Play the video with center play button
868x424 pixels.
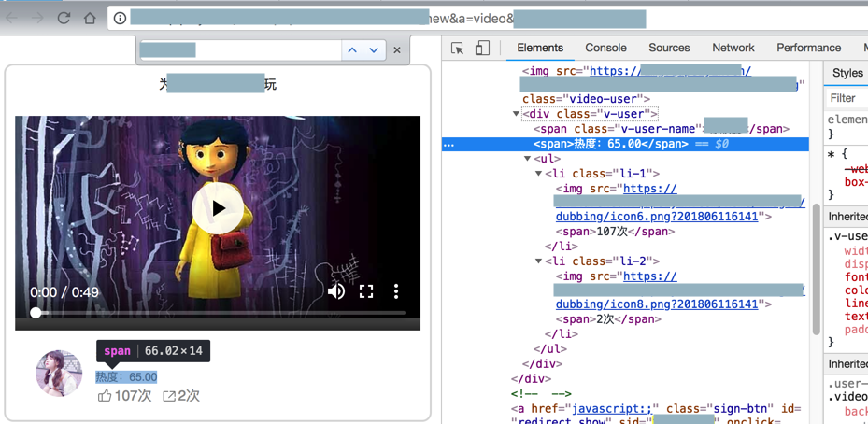click(x=218, y=208)
